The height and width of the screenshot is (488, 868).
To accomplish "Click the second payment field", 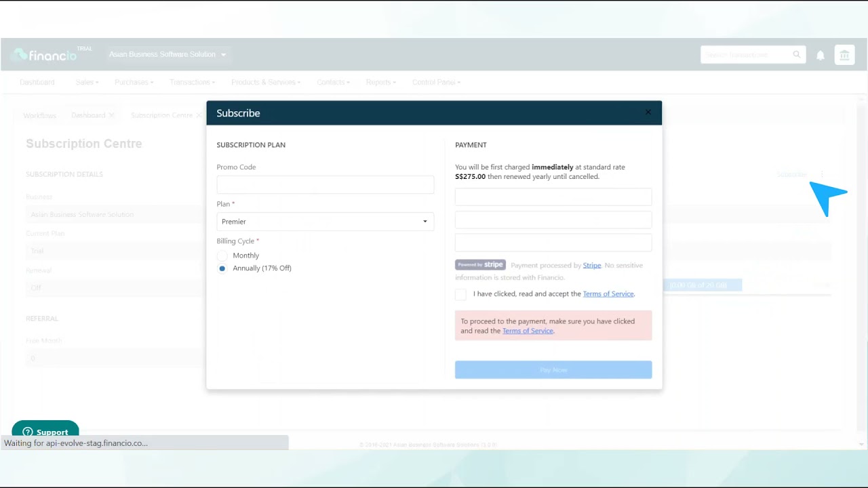I will pos(553,220).
